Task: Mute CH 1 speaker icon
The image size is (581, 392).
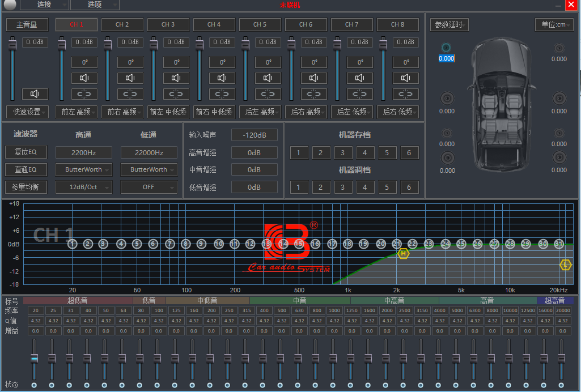Action: 84,78
